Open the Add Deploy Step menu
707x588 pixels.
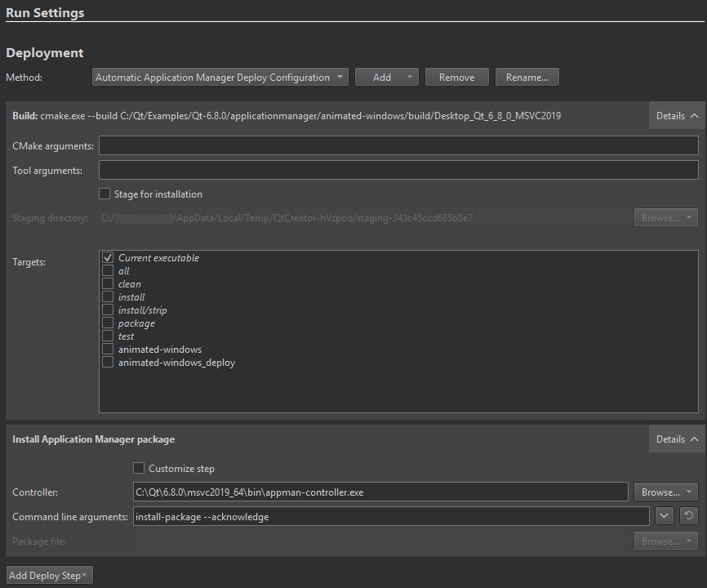pyautogui.click(x=49, y=576)
